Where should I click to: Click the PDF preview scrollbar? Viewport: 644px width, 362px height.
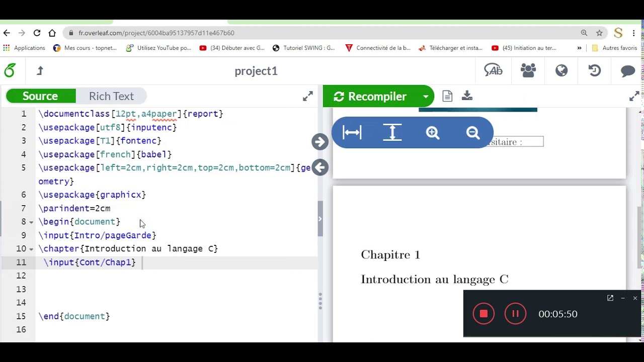point(640,237)
